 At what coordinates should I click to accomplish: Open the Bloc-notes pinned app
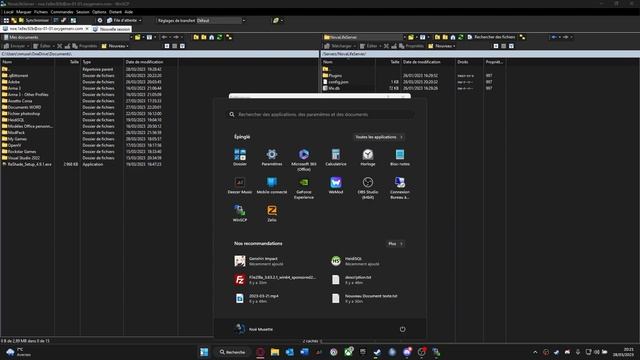[400, 157]
